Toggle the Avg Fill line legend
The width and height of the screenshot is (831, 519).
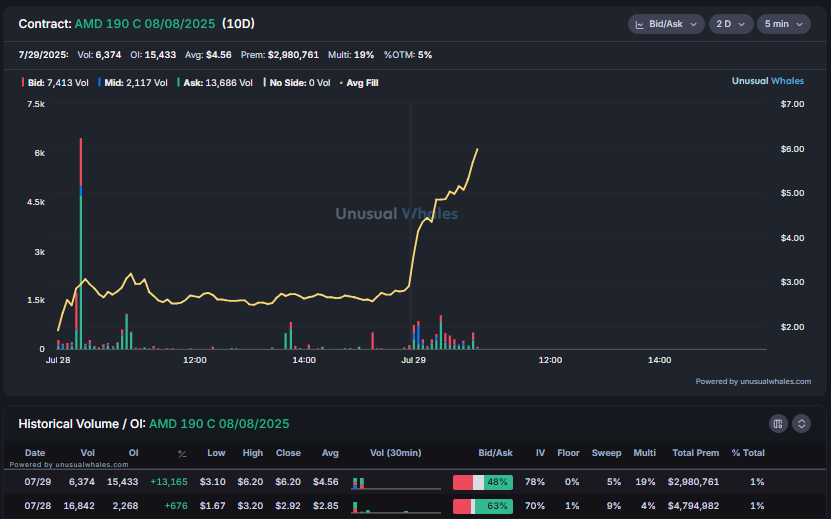click(359, 83)
